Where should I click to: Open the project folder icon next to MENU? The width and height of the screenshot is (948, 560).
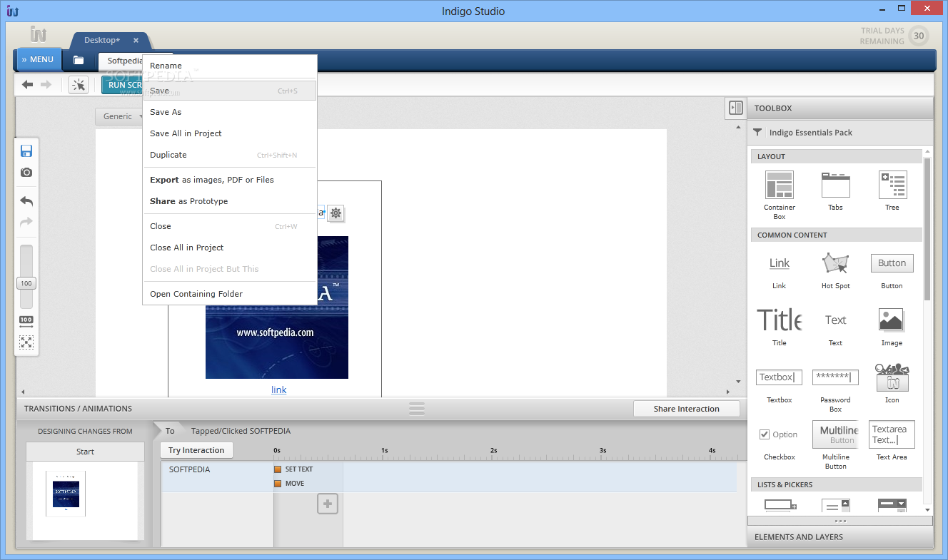[x=79, y=60]
